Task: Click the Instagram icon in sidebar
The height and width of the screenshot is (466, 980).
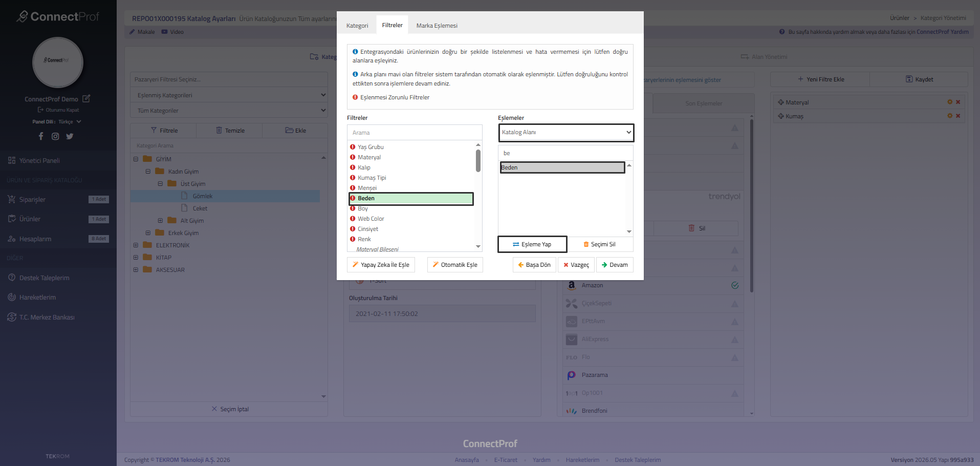Action: [x=55, y=136]
